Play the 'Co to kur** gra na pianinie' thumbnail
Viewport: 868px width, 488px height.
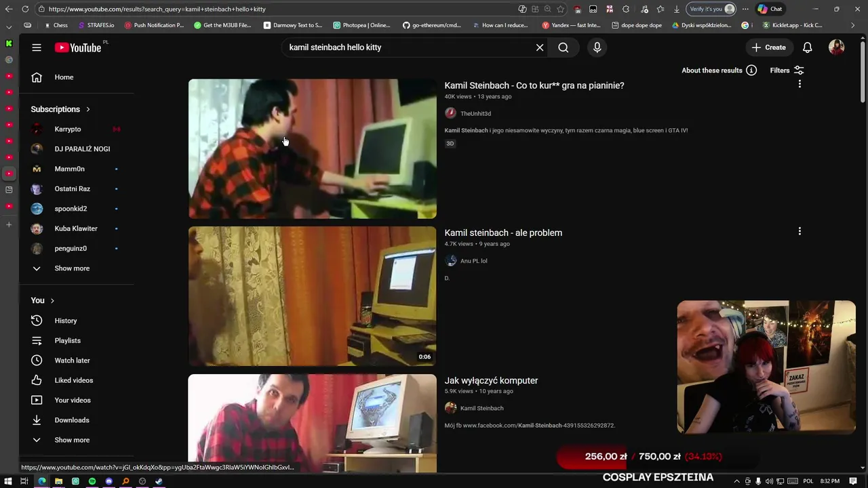click(x=313, y=149)
